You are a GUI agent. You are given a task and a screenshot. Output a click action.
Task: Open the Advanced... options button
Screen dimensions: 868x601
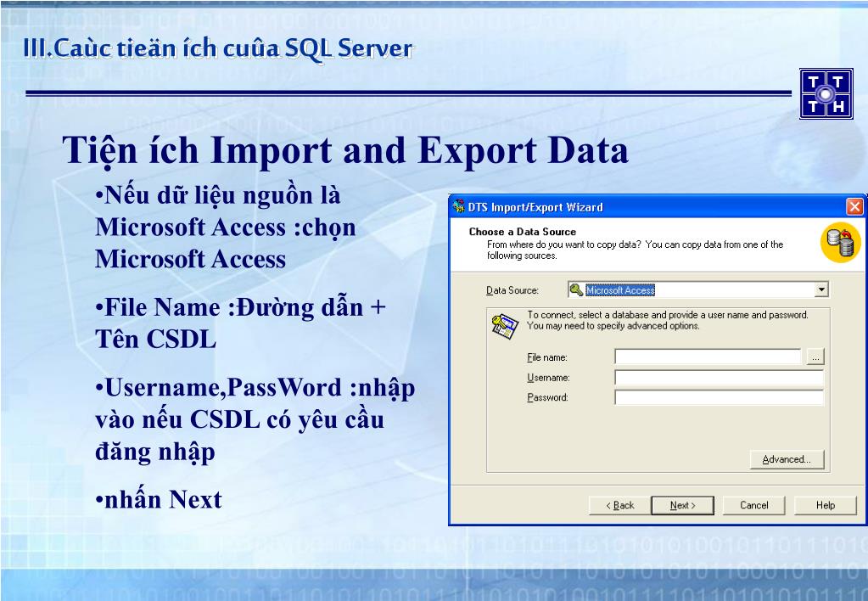coord(787,459)
